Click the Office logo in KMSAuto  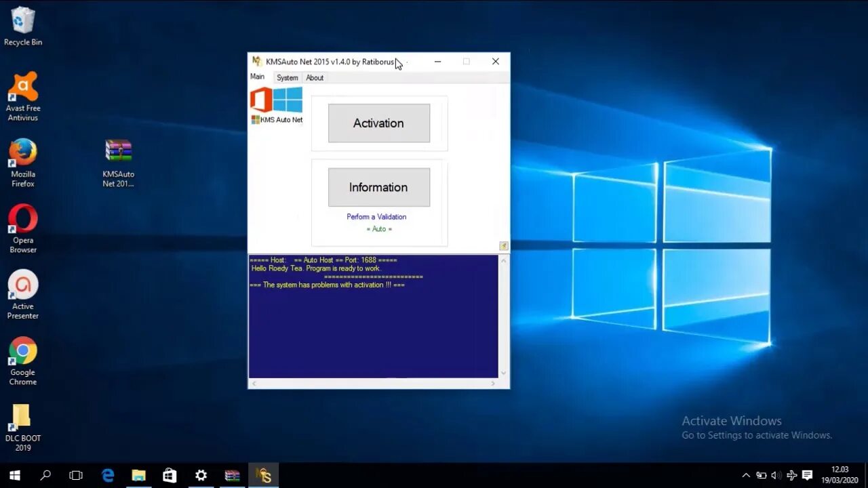click(261, 100)
